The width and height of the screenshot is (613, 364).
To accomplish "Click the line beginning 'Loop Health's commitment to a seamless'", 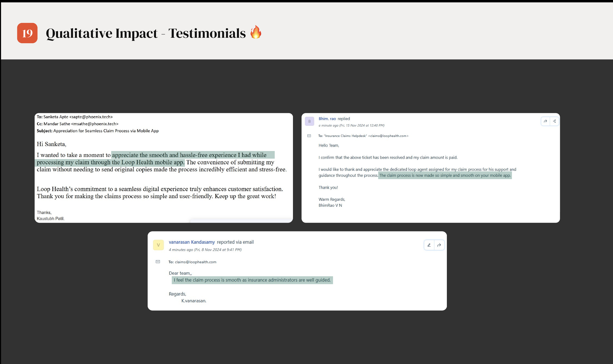I will tap(160, 189).
